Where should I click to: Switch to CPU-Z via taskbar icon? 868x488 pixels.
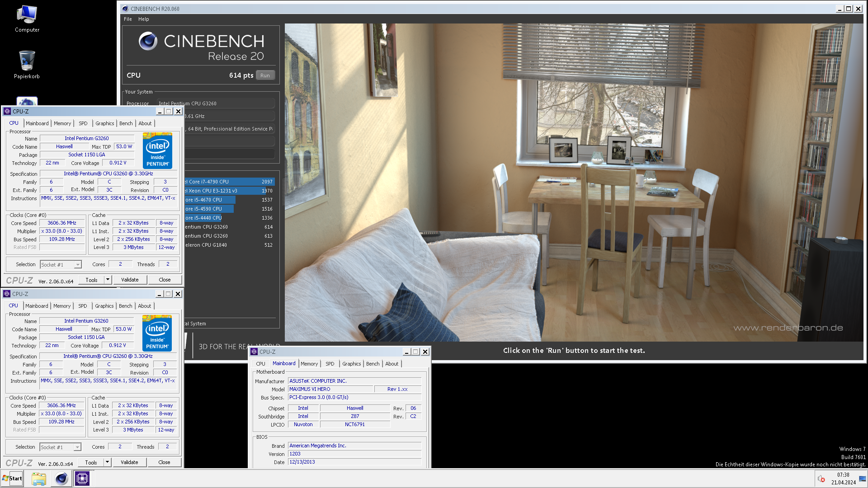pos(82,479)
